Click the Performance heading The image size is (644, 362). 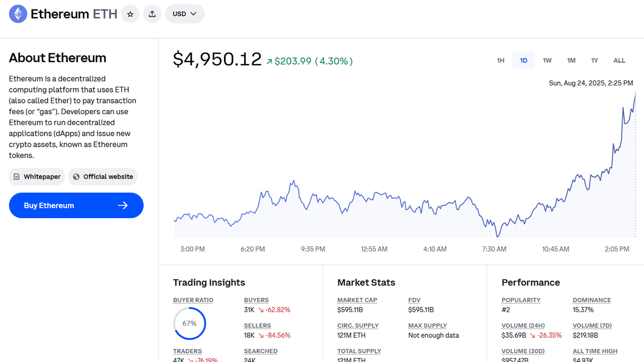(531, 283)
